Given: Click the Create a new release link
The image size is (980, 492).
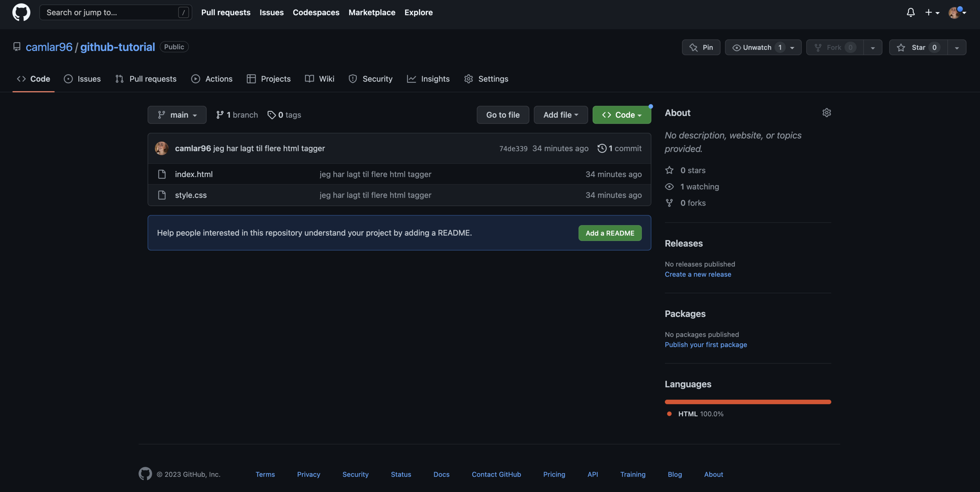Looking at the screenshot, I should point(698,274).
